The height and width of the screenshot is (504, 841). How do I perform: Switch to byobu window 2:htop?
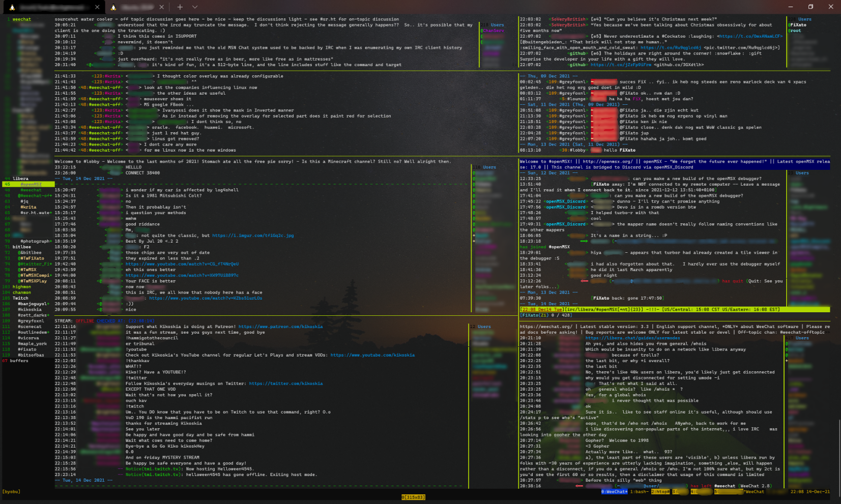tap(660, 492)
